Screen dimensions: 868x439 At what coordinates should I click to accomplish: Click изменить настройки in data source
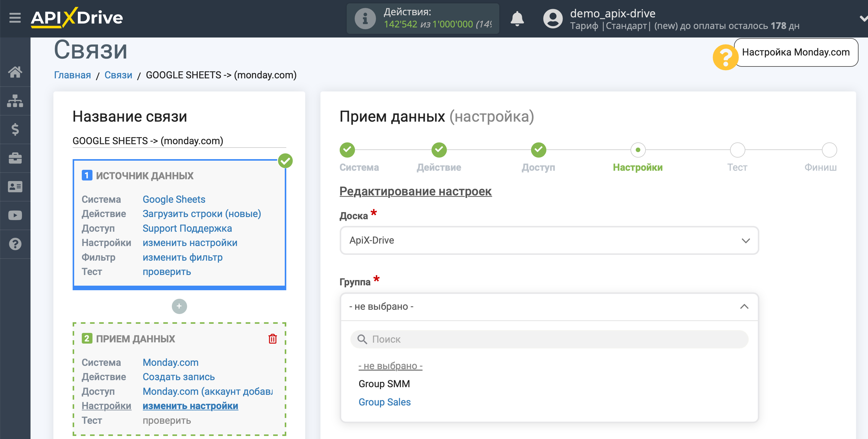tap(190, 243)
